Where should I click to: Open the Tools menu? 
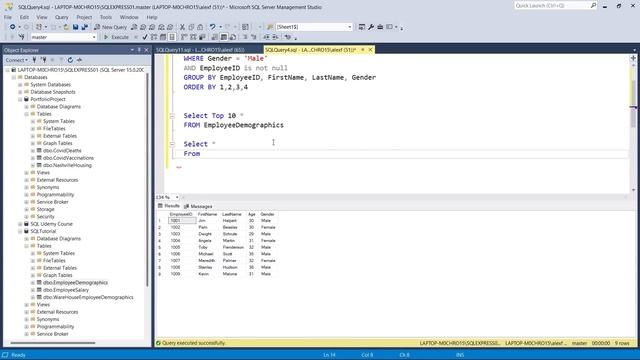pos(106,17)
